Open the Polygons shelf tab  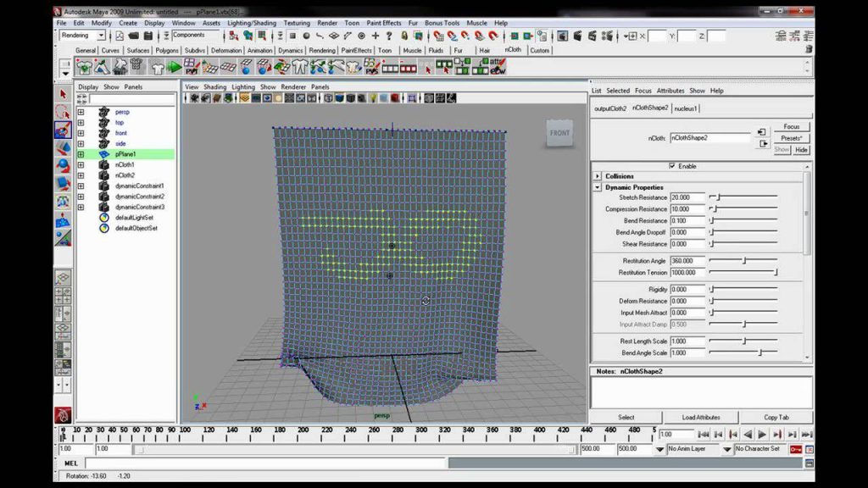tap(167, 50)
